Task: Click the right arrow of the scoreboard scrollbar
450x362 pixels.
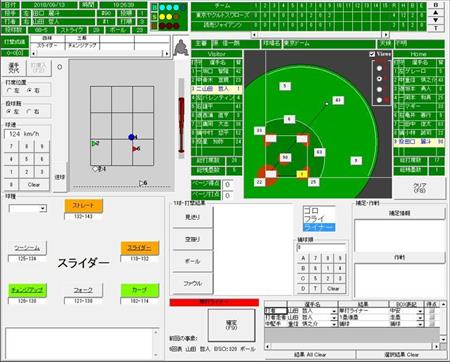Action: (386, 34)
